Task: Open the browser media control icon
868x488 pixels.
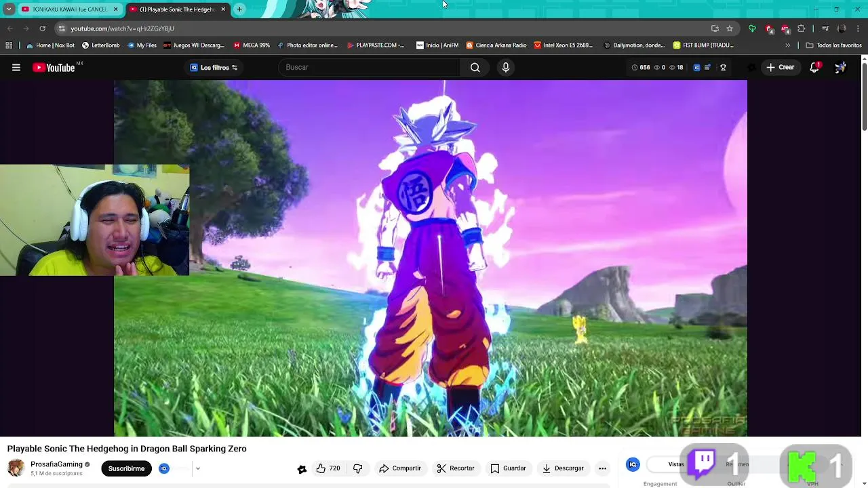Action: point(825,28)
